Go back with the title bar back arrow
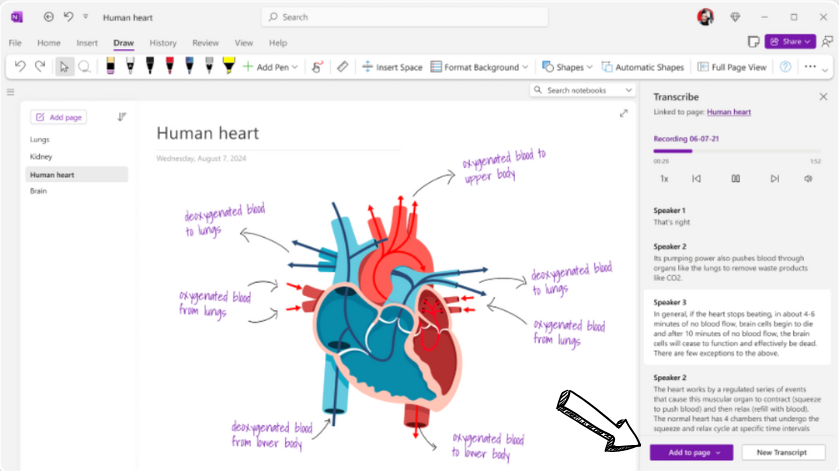 pos(49,17)
